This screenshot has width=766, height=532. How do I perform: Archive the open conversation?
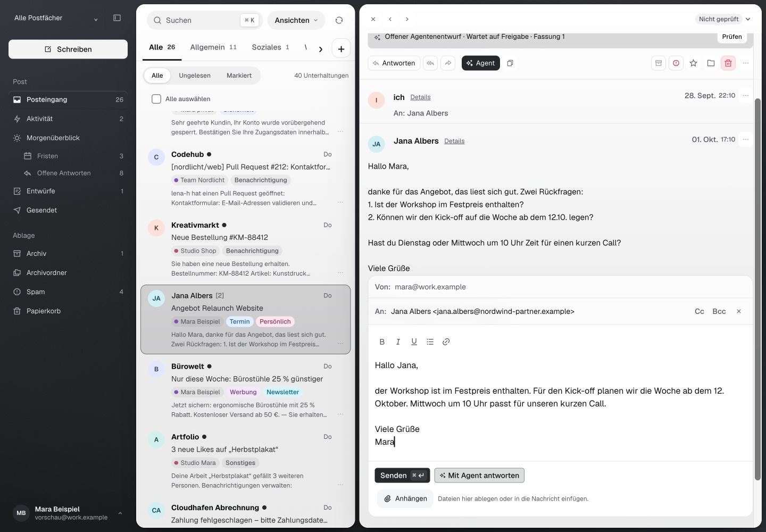click(659, 63)
